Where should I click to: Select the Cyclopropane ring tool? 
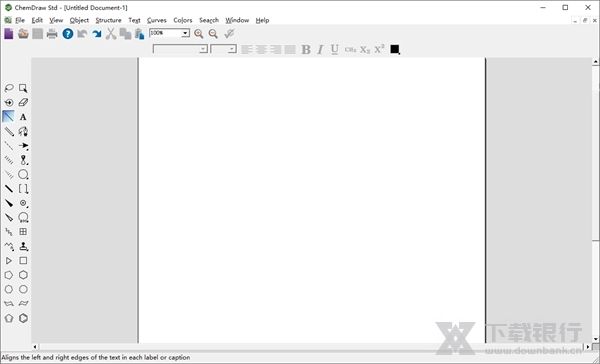click(9, 261)
